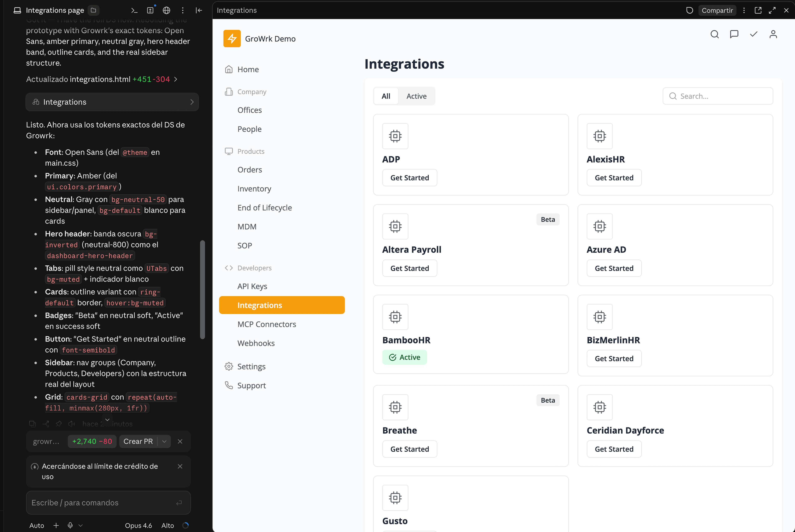The image size is (795, 532).
Task: Switch to the Active tab
Action: [x=416, y=96]
